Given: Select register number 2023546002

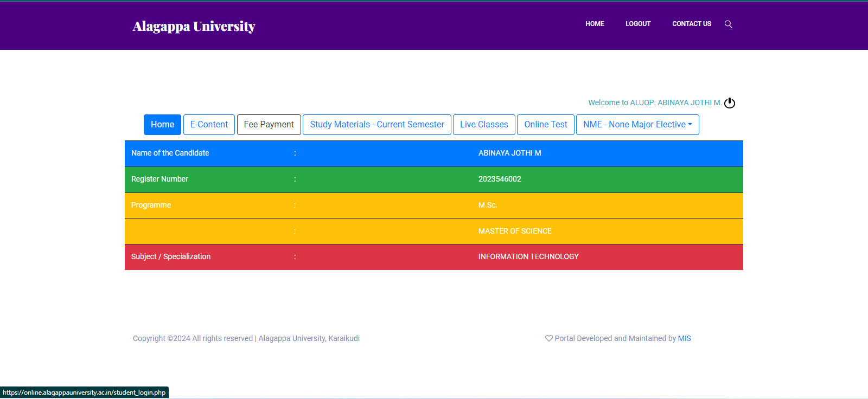Looking at the screenshot, I should [500, 179].
